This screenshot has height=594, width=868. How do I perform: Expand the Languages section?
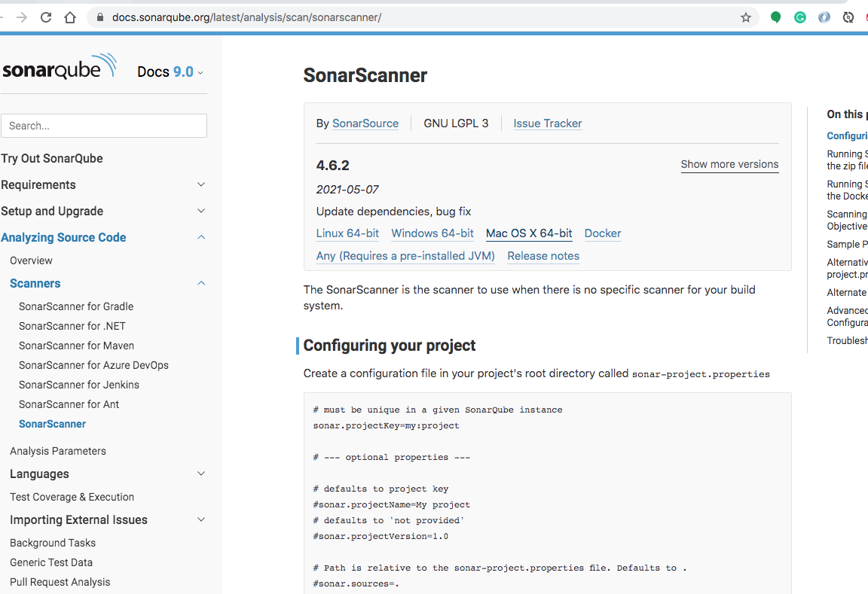point(201,474)
